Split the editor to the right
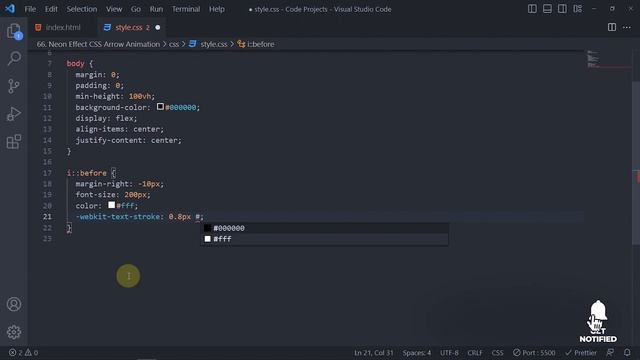The width and height of the screenshot is (640, 360). coord(611,27)
